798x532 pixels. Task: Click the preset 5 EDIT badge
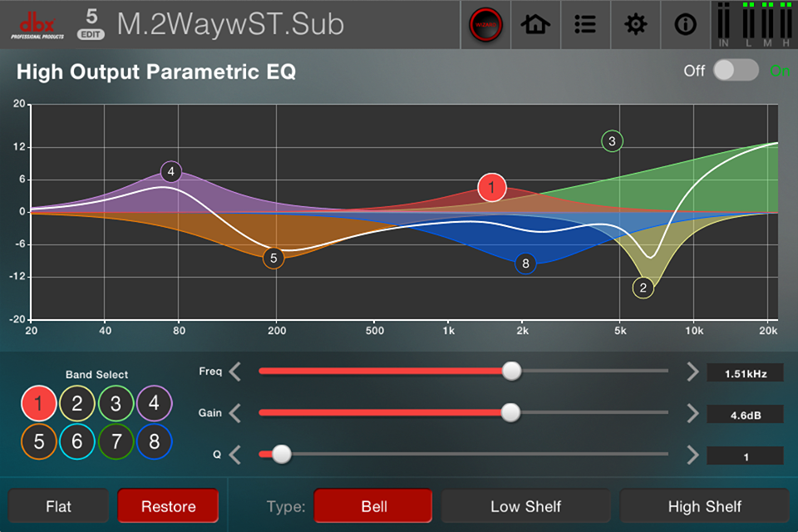pyautogui.click(x=91, y=24)
